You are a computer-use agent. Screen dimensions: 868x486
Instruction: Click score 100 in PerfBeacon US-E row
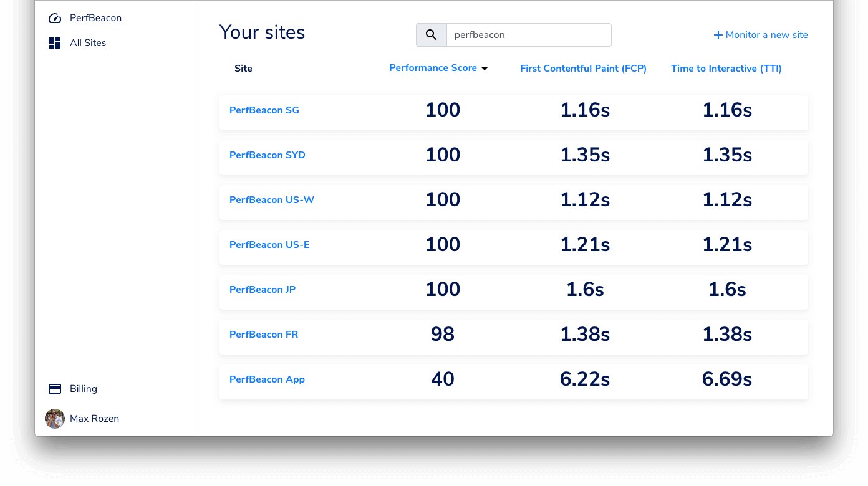click(x=443, y=244)
